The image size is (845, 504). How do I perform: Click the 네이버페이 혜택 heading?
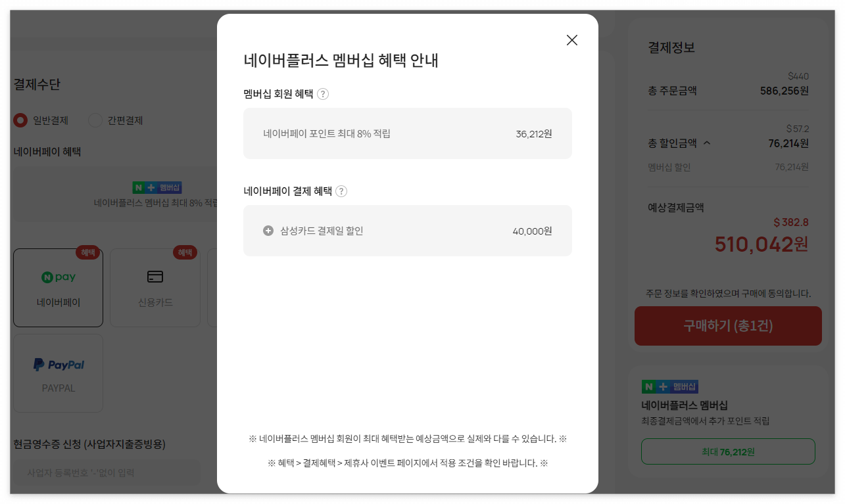[x=47, y=151]
